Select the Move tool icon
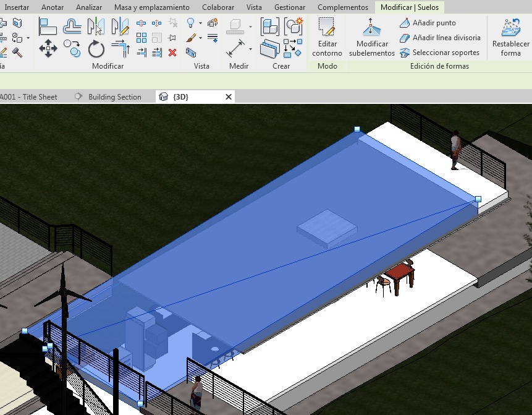 tap(48, 48)
